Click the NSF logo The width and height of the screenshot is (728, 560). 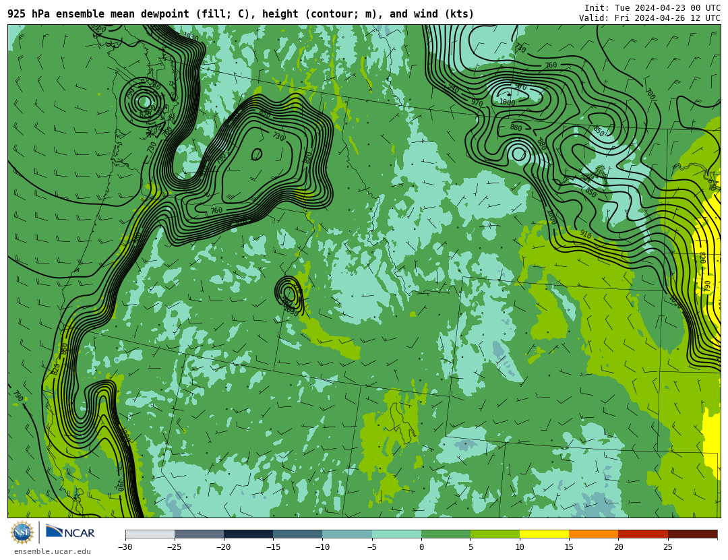[22, 532]
